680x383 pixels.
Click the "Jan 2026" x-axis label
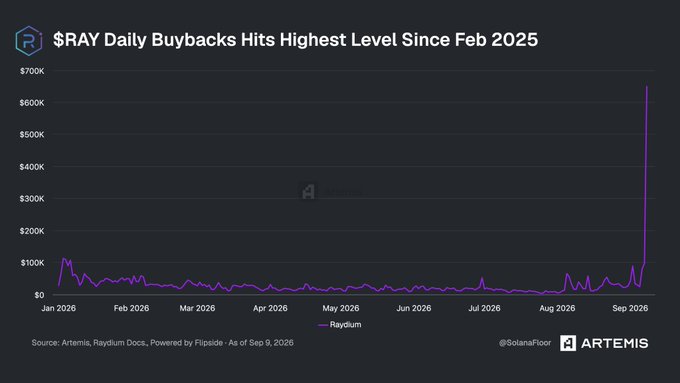coord(59,308)
